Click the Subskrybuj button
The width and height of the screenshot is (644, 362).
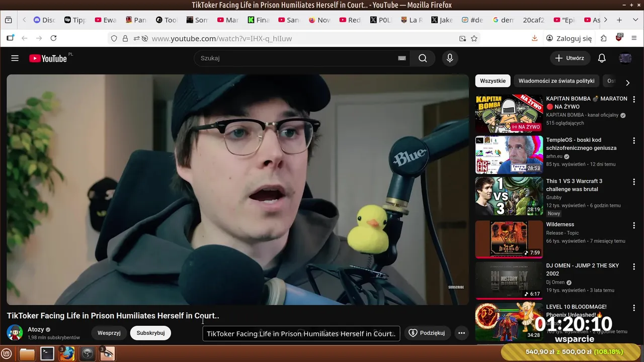click(150, 333)
